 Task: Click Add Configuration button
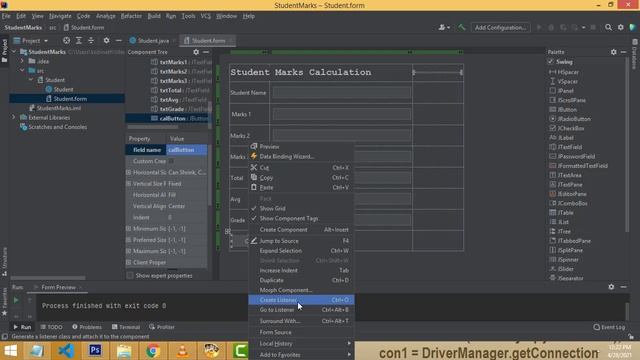(500, 27)
